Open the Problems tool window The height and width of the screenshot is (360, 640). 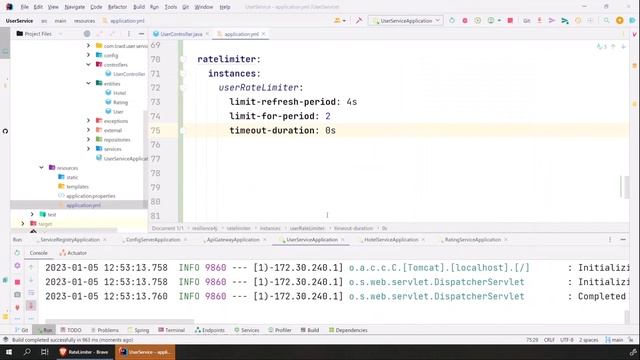[105, 330]
